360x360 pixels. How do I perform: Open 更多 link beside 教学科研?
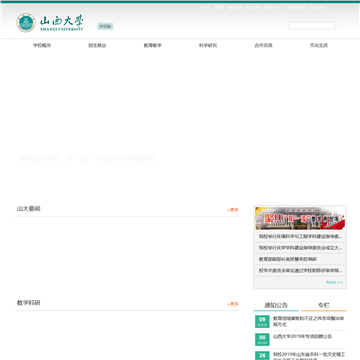pyautogui.click(x=233, y=304)
